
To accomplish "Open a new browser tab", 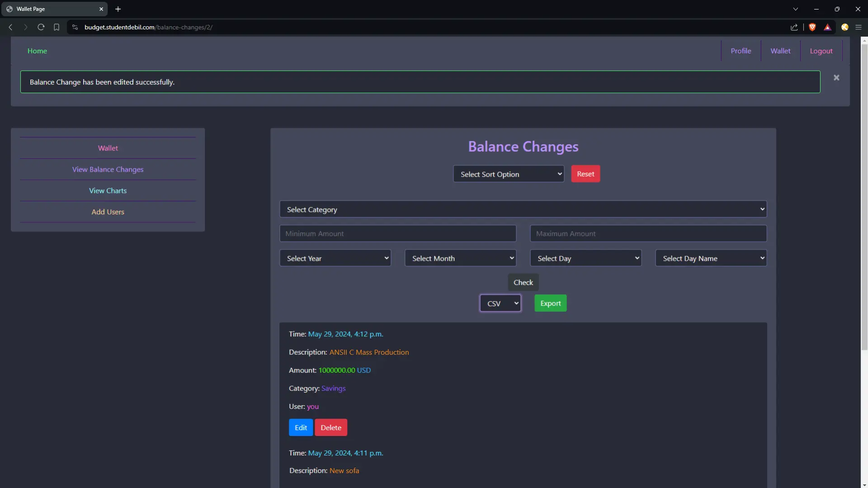I will click(x=118, y=9).
